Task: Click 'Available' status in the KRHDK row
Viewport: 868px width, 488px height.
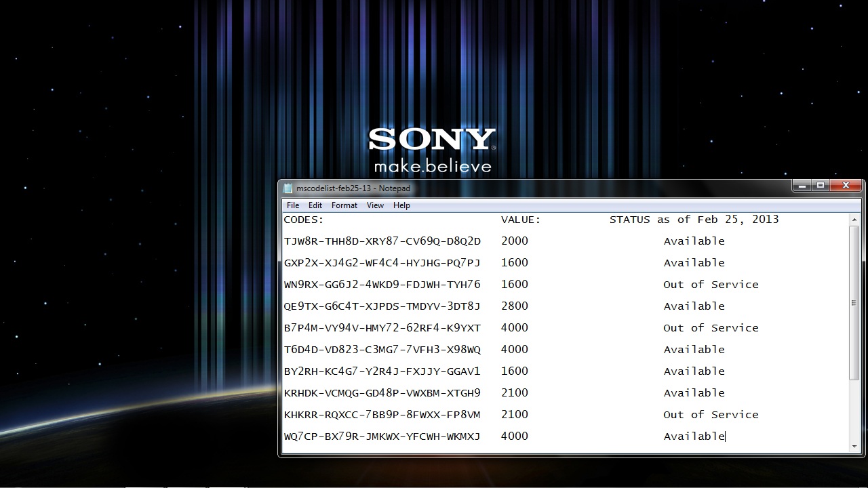Action: pyautogui.click(x=694, y=393)
